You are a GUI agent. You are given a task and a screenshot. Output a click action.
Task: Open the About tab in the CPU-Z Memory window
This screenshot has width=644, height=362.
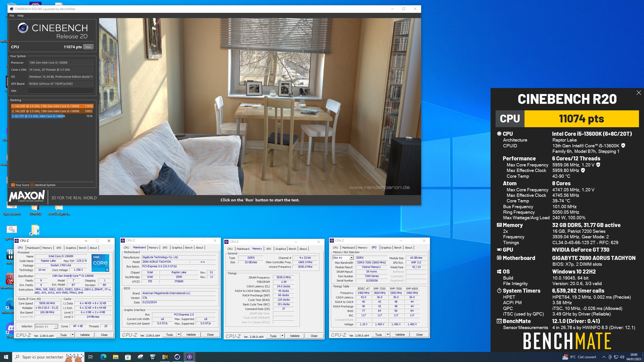tap(303, 249)
